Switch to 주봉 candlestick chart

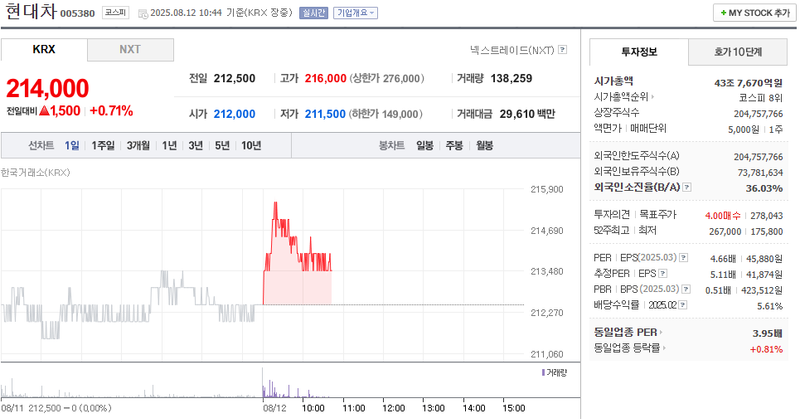[454, 145]
